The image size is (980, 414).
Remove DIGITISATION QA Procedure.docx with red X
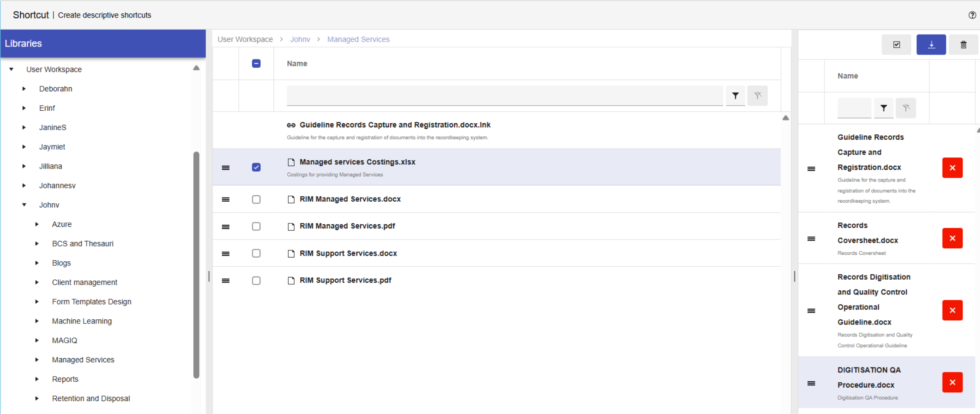[952, 382]
